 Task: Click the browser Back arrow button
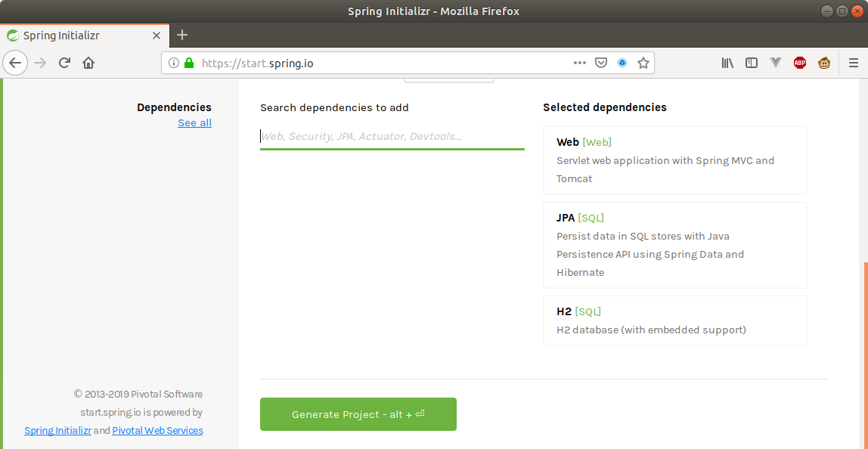[15, 63]
